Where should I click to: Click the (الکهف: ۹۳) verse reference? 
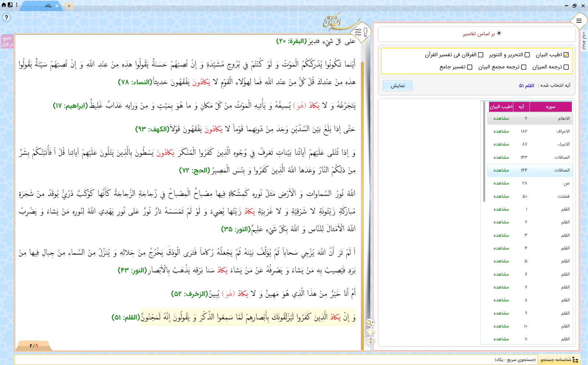[153, 129]
